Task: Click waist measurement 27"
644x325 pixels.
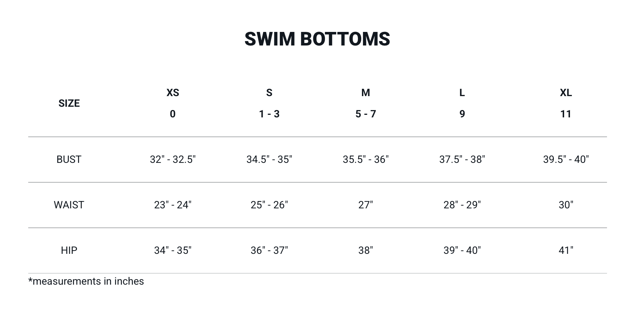Action: 366,205
